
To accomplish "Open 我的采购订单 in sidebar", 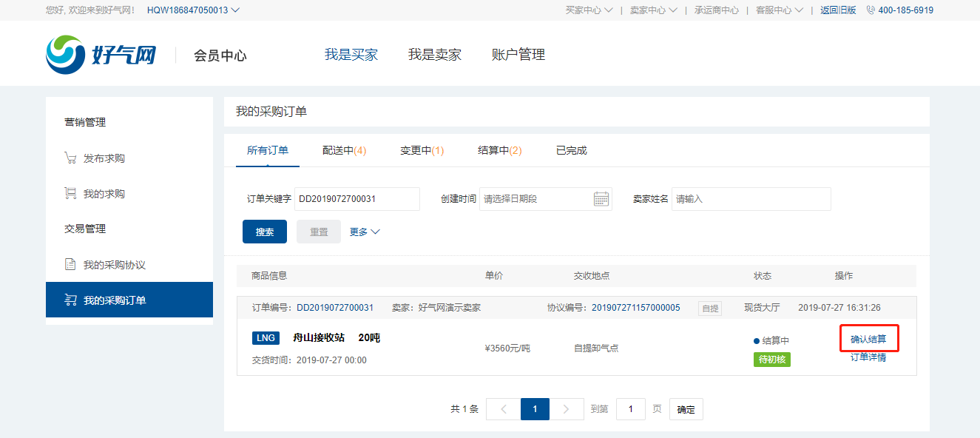I will [x=129, y=300].
